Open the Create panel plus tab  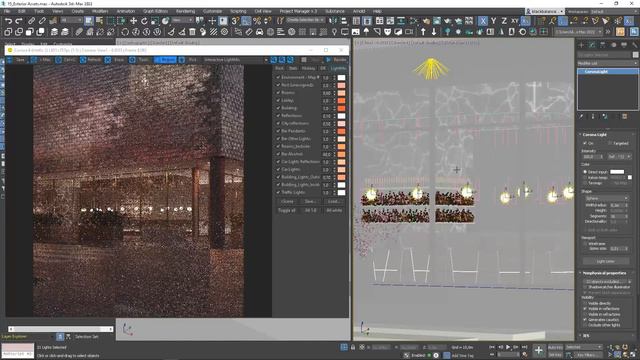point(581,45)
